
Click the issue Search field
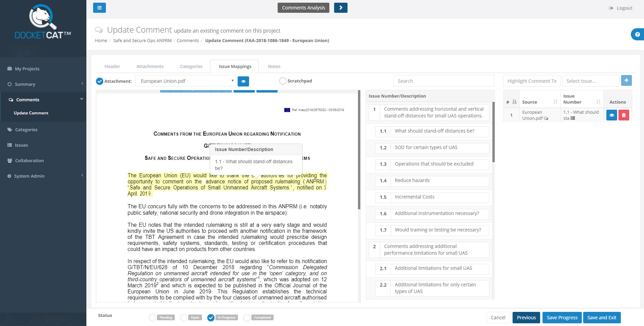point(444,81)
